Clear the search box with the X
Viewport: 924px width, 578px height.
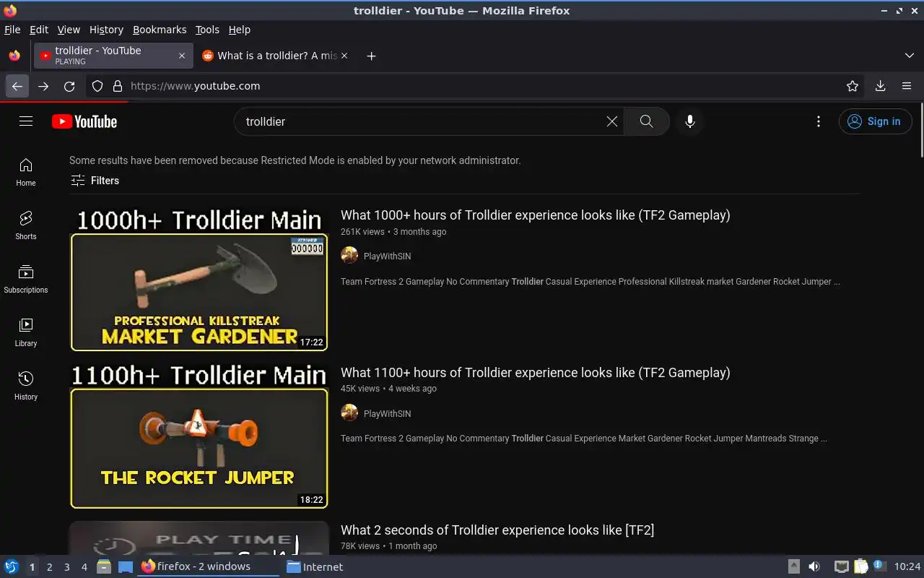[x=612, y=121]
